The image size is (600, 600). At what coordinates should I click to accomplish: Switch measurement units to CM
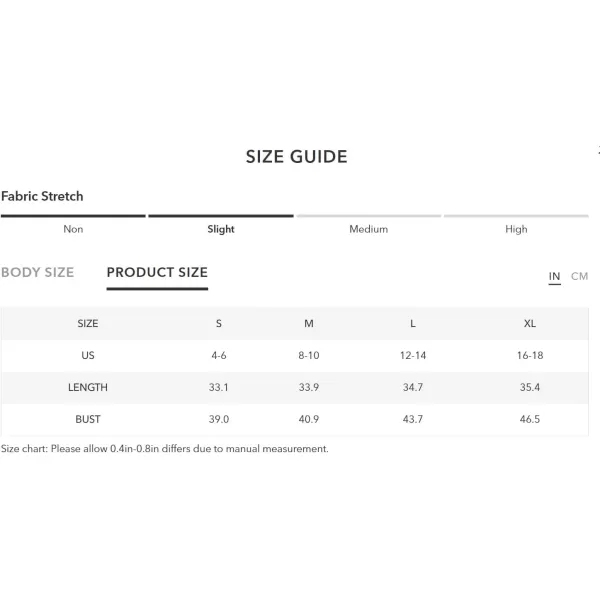579,276
